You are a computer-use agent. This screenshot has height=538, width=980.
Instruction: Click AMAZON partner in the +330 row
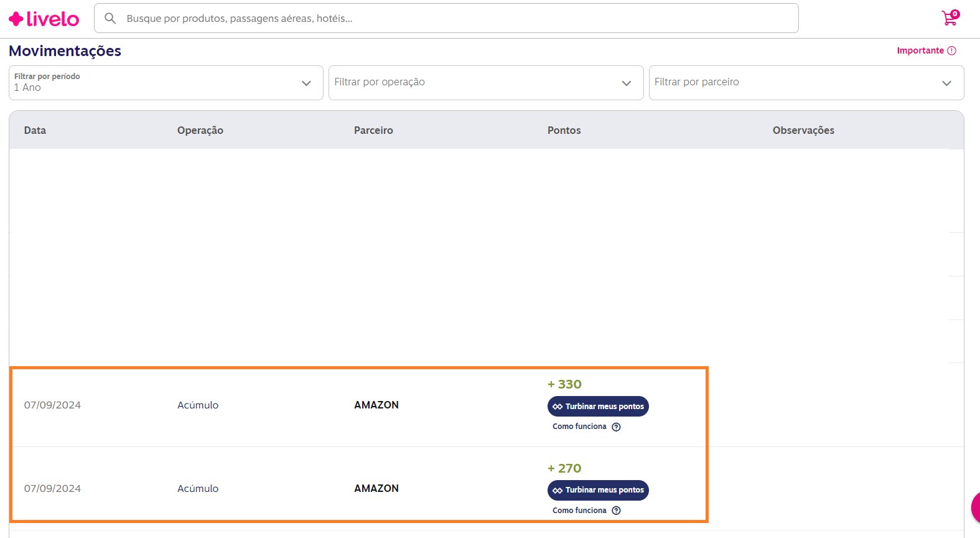tap(376, 405)
